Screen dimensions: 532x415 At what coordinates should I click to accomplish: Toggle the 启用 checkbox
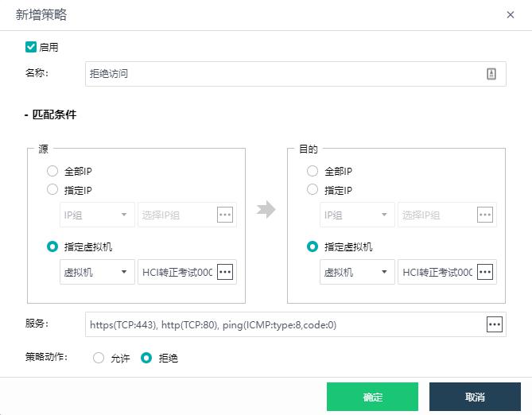coord(32,47)
